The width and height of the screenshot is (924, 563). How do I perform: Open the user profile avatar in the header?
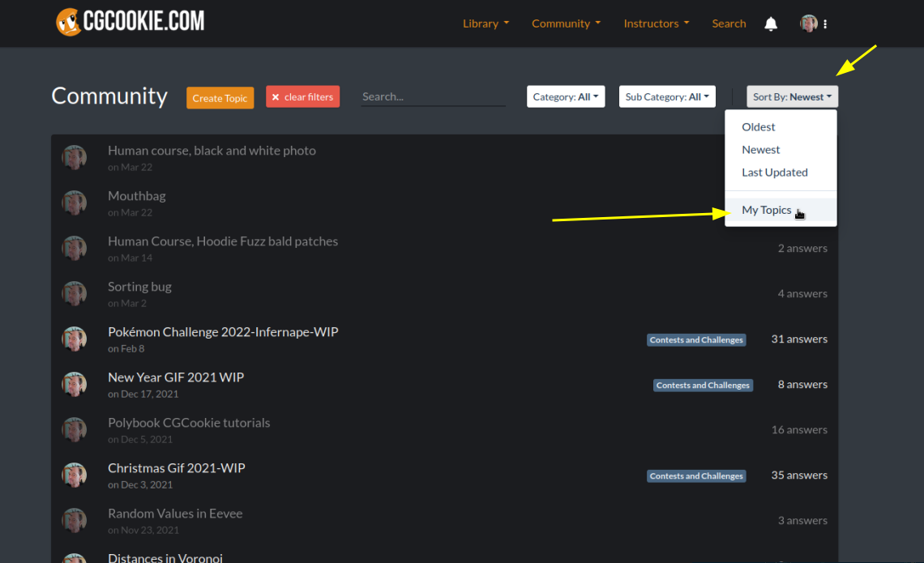click(809, 23)
